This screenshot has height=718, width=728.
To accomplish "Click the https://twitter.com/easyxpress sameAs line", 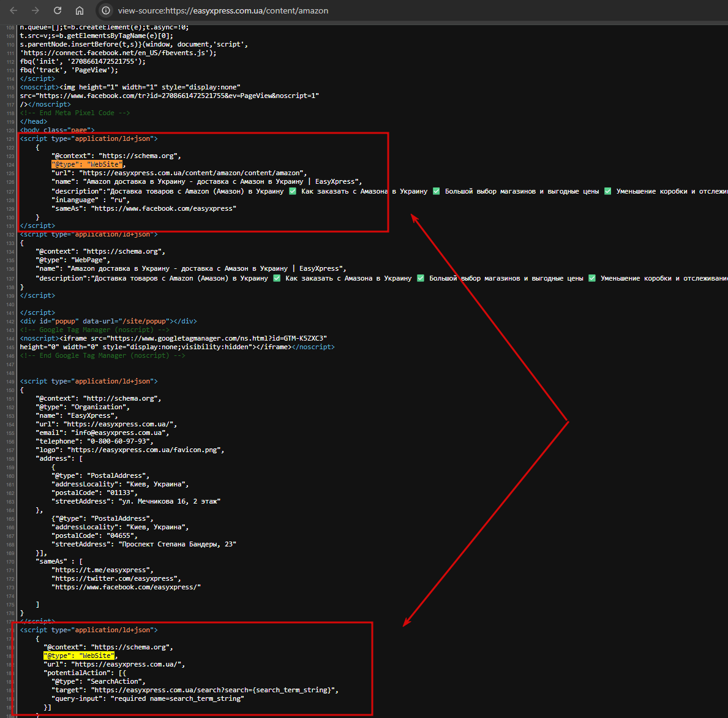I will click(116, 579).
